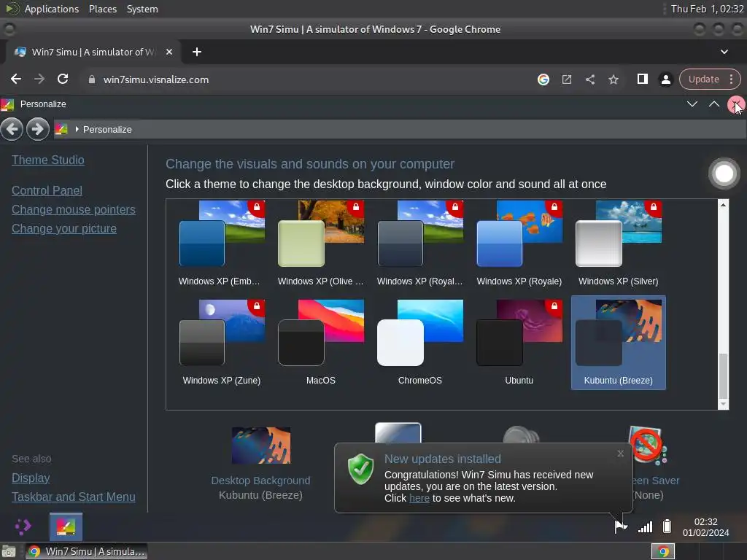
Task: Select the Win7 Simu browser tab
Action: coord(93,52)
